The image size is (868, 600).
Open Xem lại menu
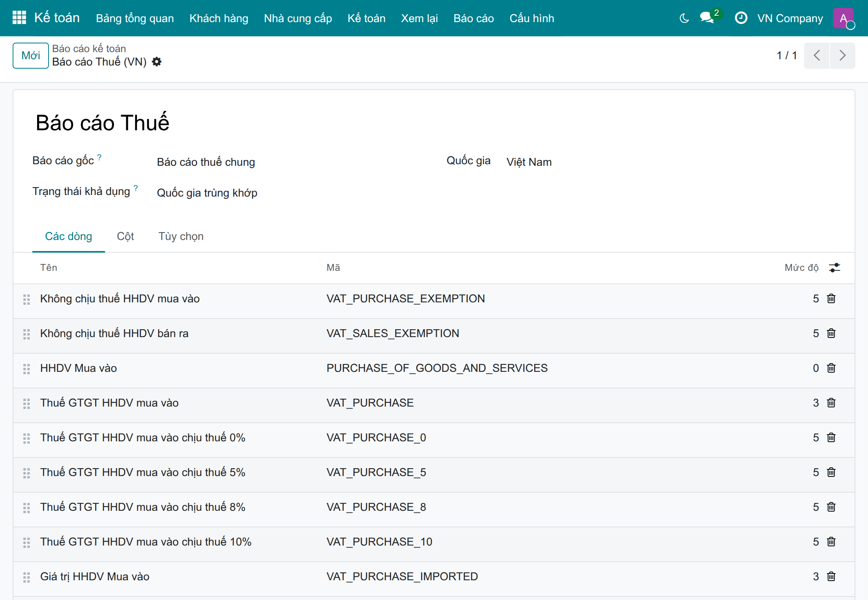point(419,18)
